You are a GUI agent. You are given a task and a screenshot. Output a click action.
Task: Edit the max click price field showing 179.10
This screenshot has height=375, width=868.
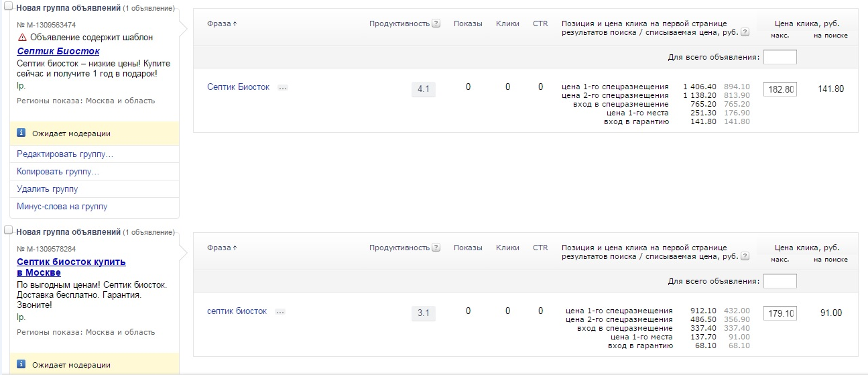[x=780, y=313]
